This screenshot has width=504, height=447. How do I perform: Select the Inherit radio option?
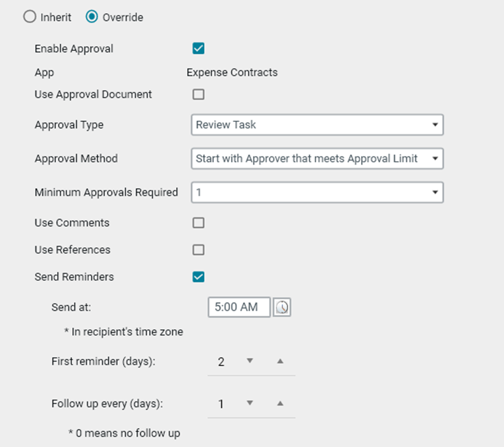[x=29, y=18]
